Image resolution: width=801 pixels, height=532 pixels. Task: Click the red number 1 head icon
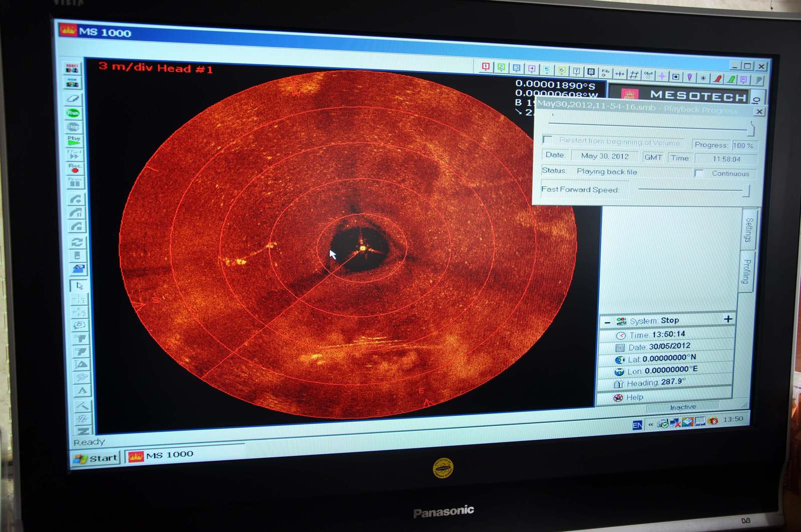point(486,67)
